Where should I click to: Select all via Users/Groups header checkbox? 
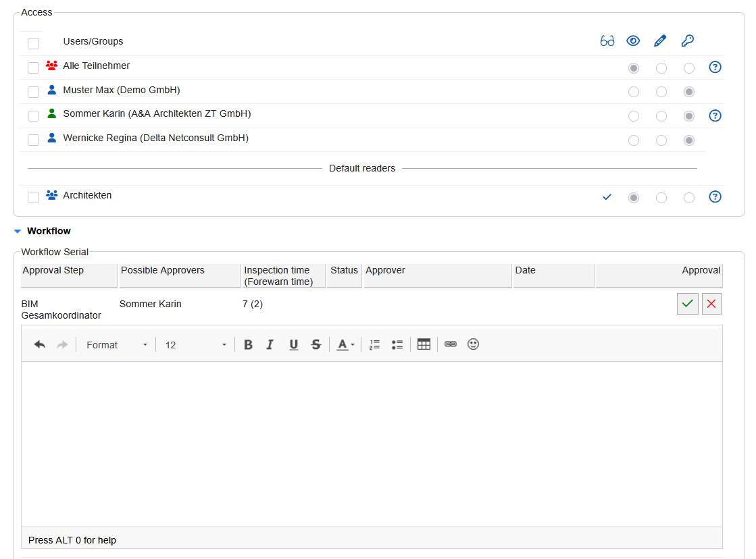[x=33, y=43]
